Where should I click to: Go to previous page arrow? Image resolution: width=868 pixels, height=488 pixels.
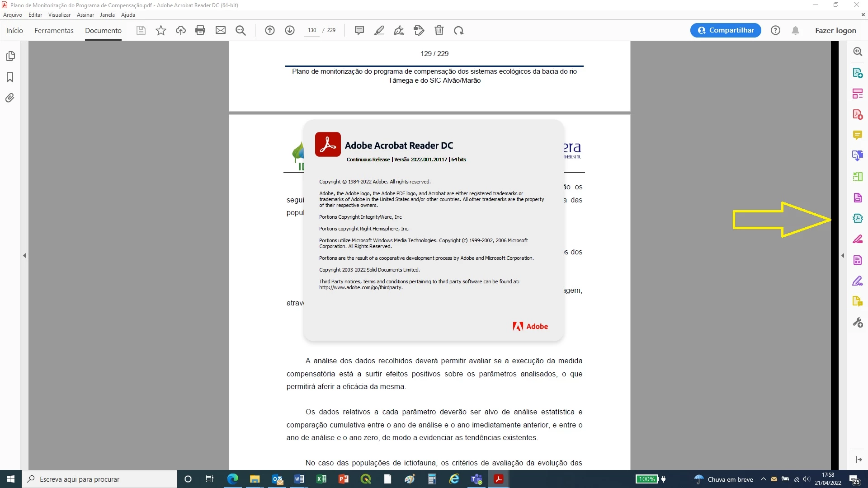[x=270, y=30]
